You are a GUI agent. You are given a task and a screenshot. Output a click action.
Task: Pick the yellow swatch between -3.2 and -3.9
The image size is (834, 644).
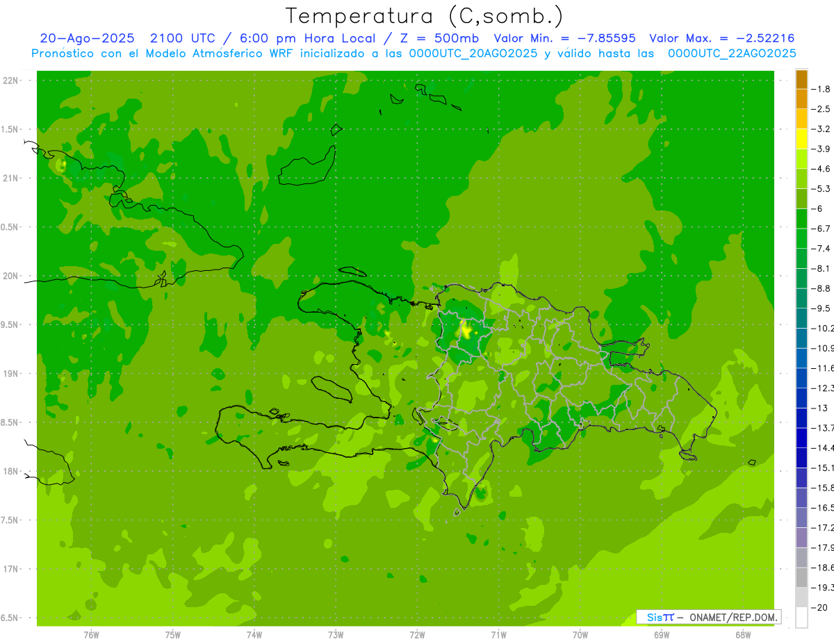pos(802,139)
